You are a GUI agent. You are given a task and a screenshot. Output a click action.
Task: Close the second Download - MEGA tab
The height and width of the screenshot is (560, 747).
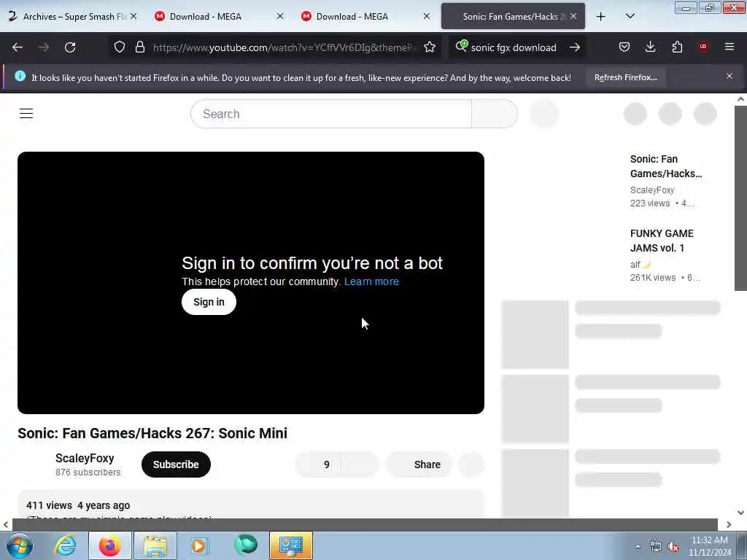point(427,16)
